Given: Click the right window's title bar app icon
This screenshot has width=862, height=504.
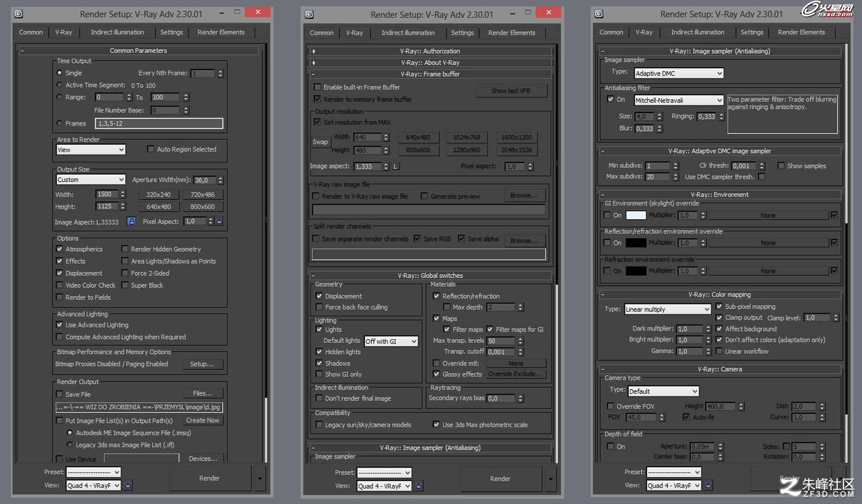Looking at the screenshot, I should point(600,14).
